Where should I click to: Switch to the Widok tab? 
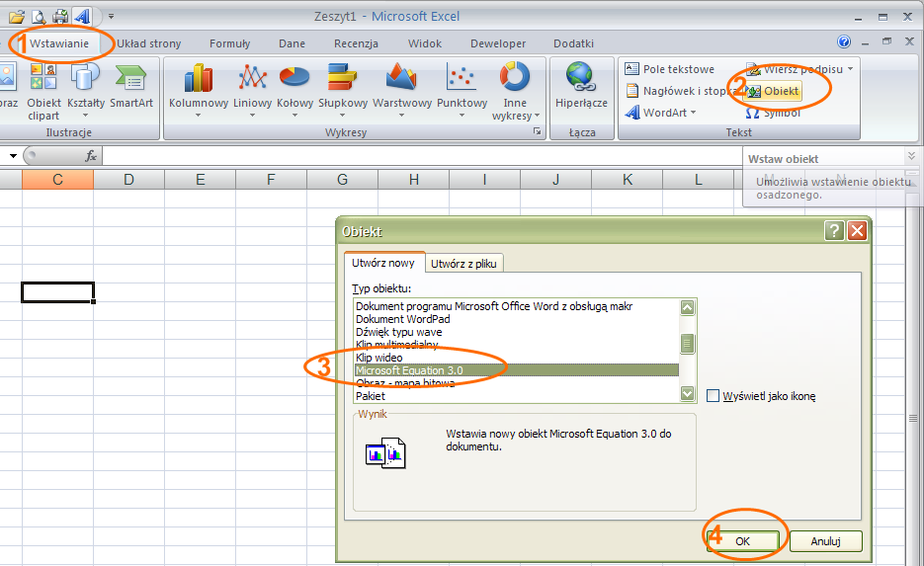point(424,43)
